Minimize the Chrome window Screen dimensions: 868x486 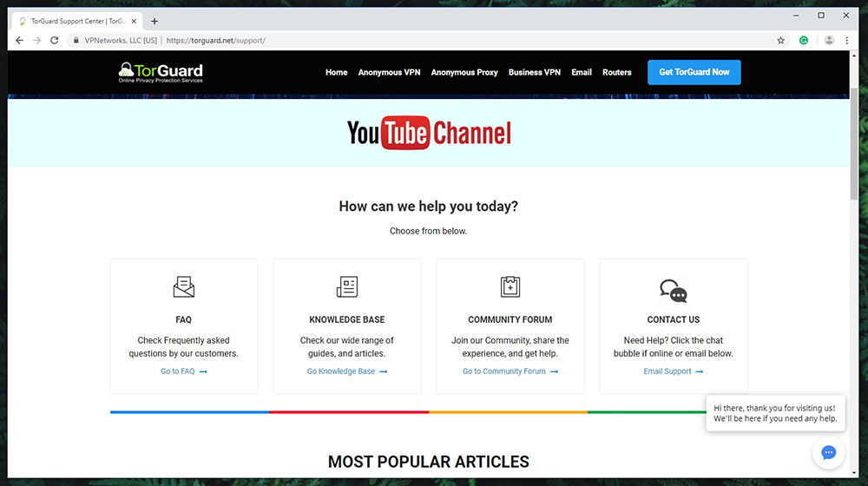pyautogui.click(x=796, y=16)
